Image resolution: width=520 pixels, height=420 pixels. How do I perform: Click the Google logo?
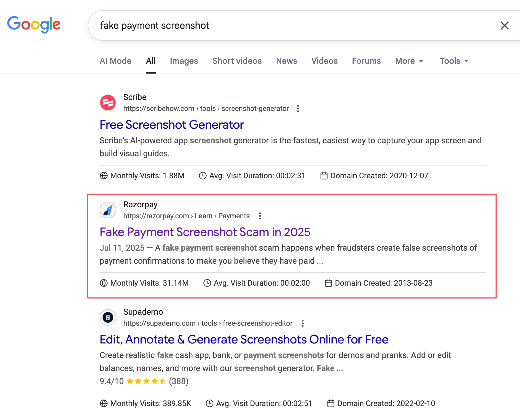(34, 25)
